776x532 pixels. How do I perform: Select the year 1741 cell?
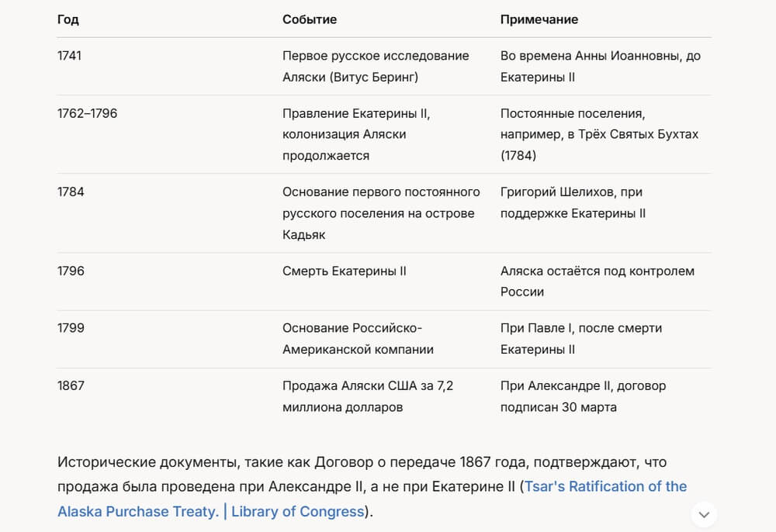coord(70,56)
